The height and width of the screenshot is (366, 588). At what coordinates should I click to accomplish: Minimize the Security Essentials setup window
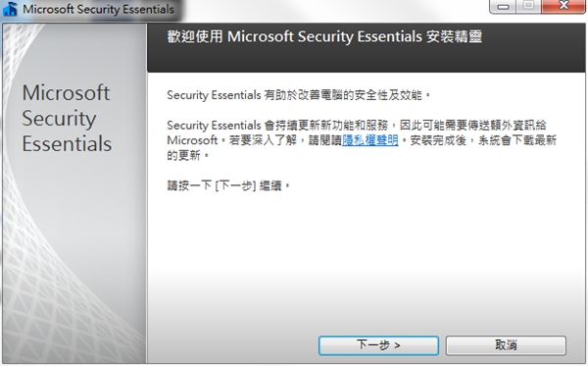coord(503,7)
